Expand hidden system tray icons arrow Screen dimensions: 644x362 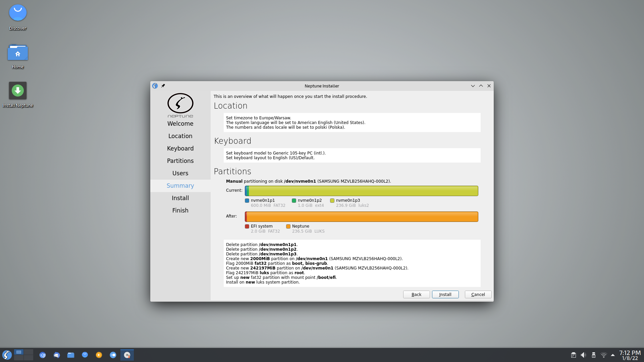[x=613, y=355]
